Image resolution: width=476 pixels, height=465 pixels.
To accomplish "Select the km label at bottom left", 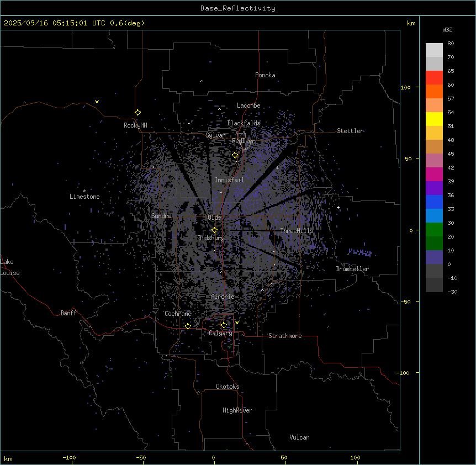I will coord(8,458).
